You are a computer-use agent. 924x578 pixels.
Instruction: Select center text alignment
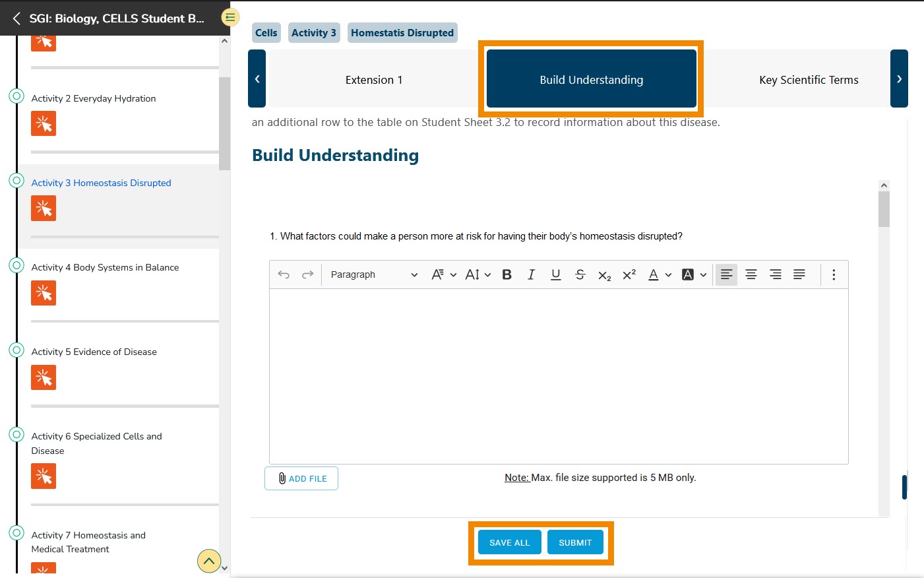point(751,274)
